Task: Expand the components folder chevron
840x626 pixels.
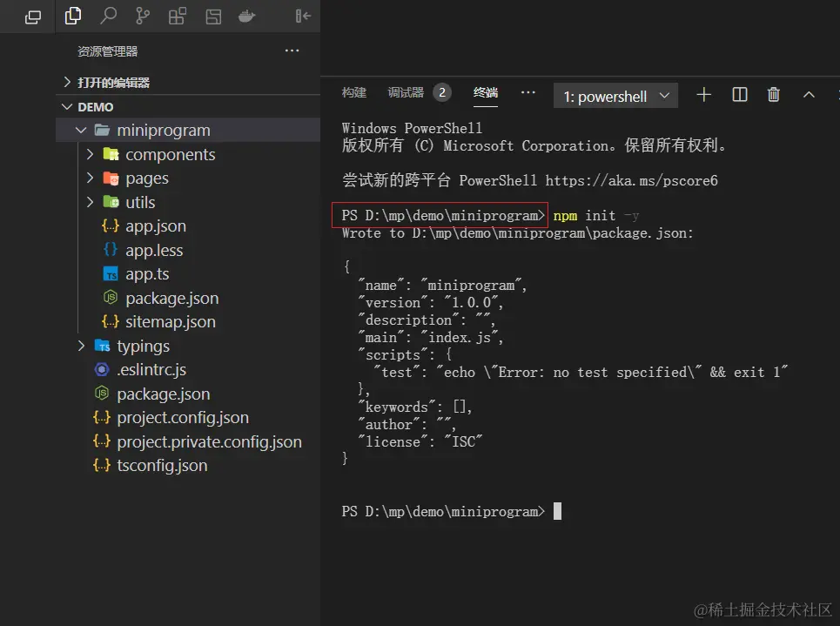Action: pyautogui.click(x=90, y=154)
